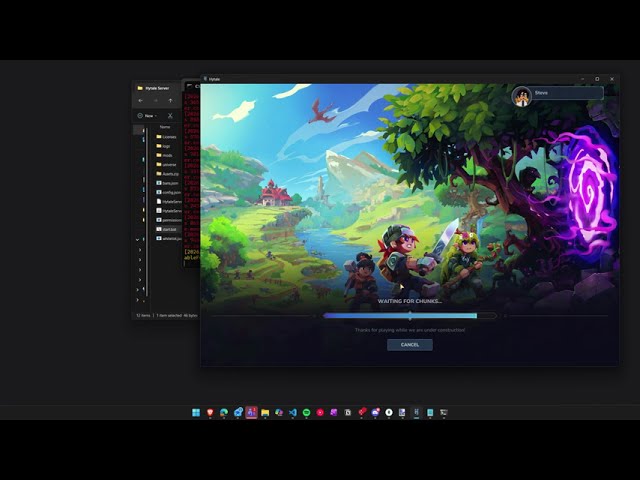Select the config.json file
640x480 pixels.
tap(169, 192)
